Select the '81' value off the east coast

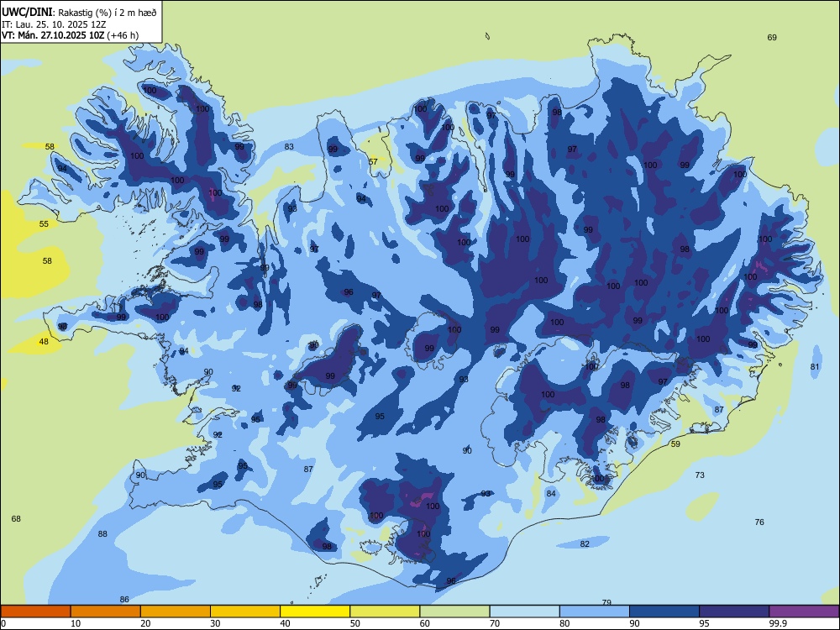click(x=815, y=367)
